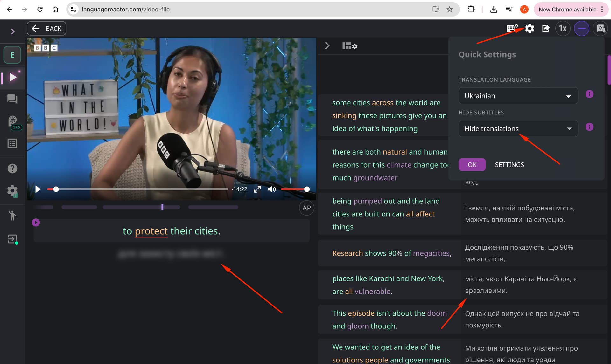This screenshot has width=611, height=364.
Task: Click the export/share icon
Action: coord(546,29)
